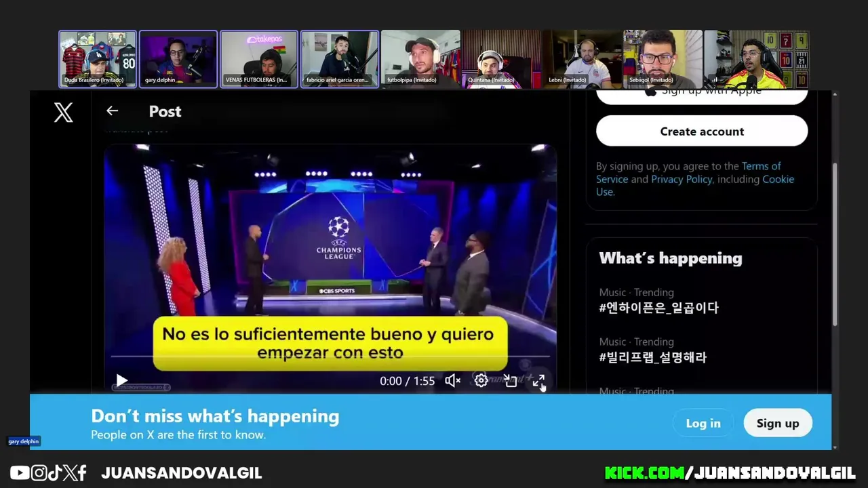Screen dimensions: 868x488
Task: Select the last participant in yellow jersey
Action: pos(756,59)
